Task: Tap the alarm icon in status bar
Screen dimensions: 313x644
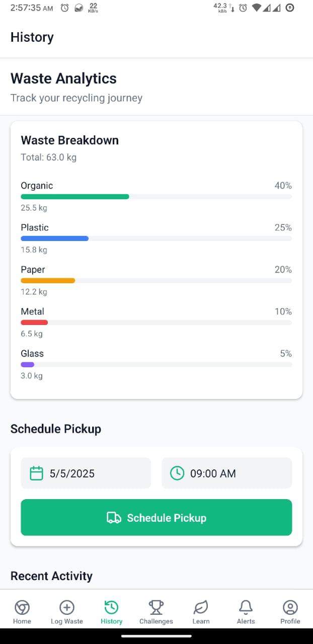Action: [x=64, y=8]
